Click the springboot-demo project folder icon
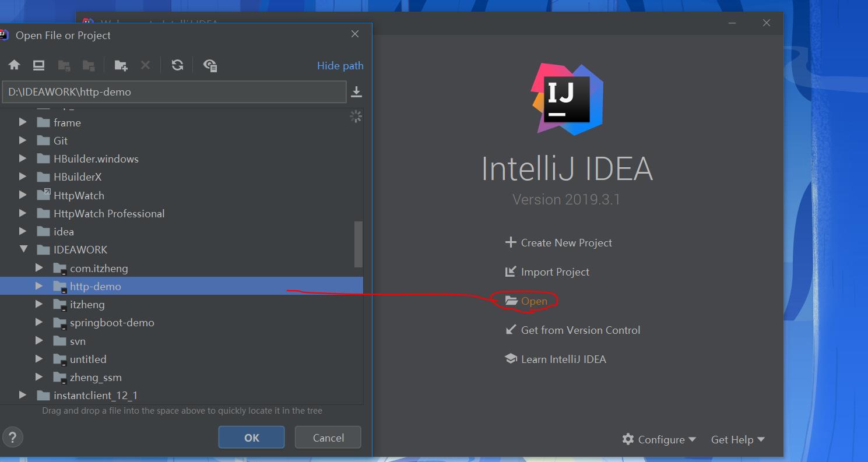 (x=60, y=323)
